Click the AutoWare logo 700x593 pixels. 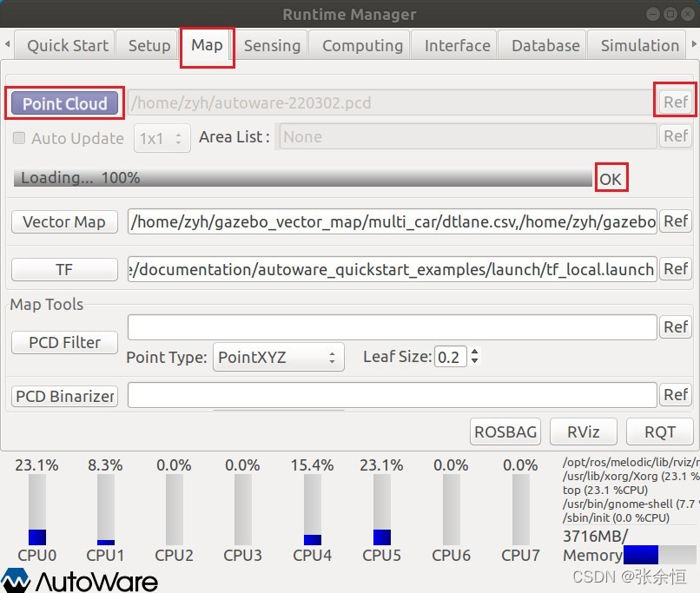[79, 580]
